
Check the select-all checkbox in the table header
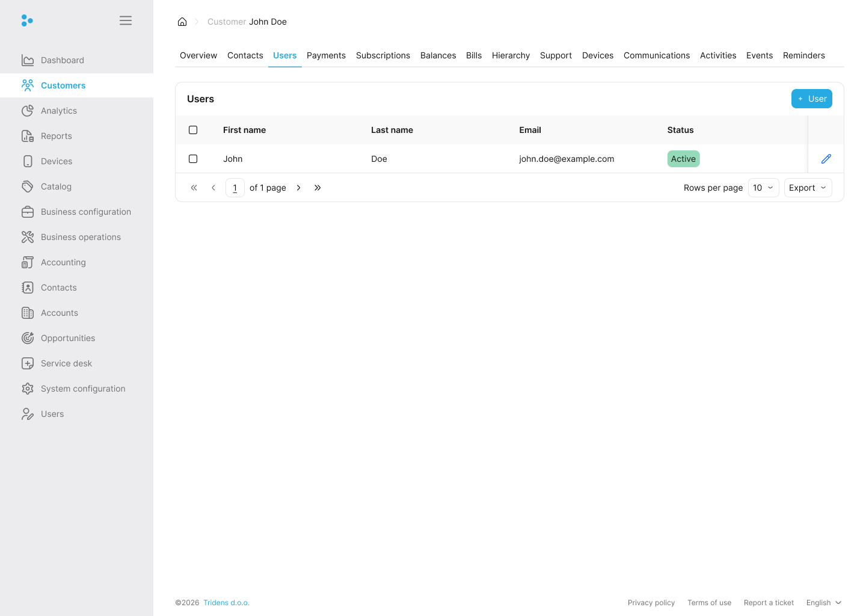[x=193, y=130]
